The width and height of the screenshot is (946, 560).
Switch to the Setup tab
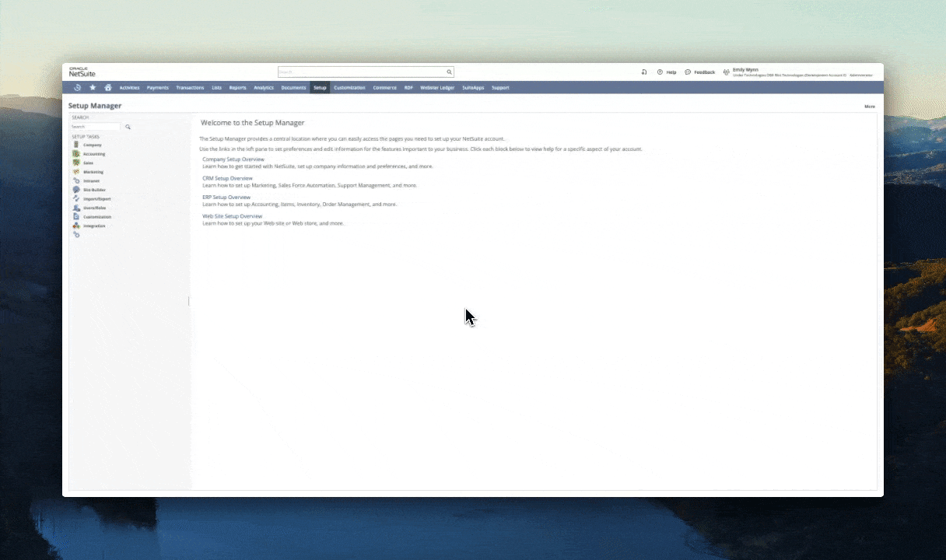pyautogui.click(x=320, y=87)
